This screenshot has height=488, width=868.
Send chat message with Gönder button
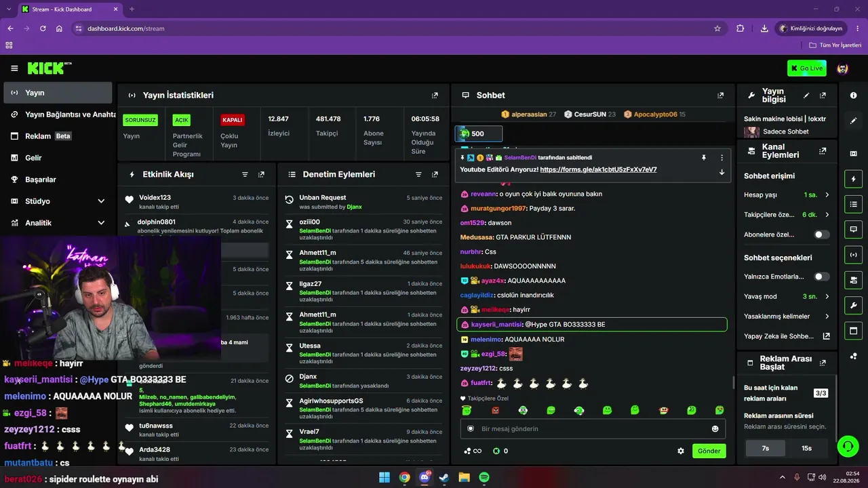click(x=709, y=451)
